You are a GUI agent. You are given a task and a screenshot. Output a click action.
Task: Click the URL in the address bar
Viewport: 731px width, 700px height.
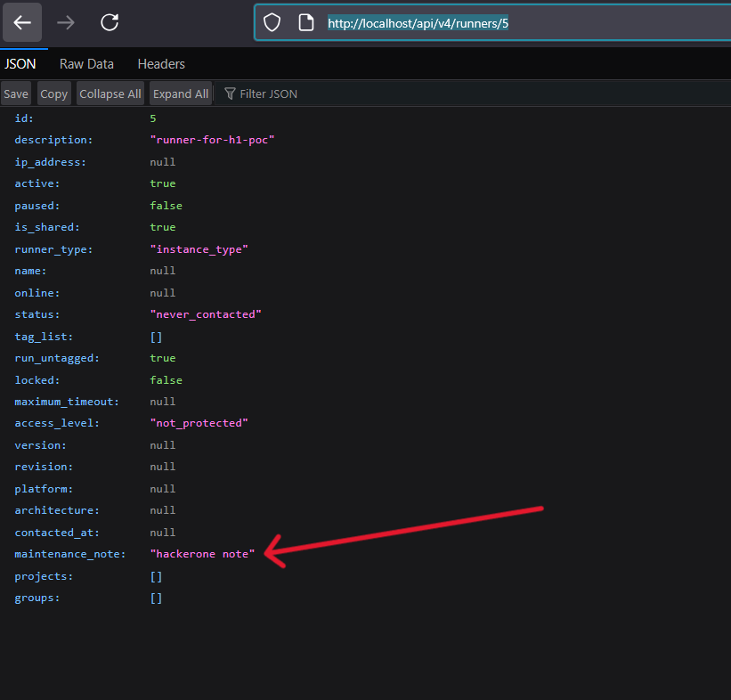click(x=418, y=24)
